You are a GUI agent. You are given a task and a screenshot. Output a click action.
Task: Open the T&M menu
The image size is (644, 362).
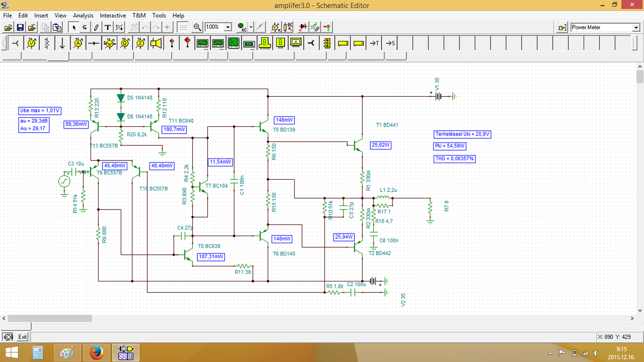(139, 16)
